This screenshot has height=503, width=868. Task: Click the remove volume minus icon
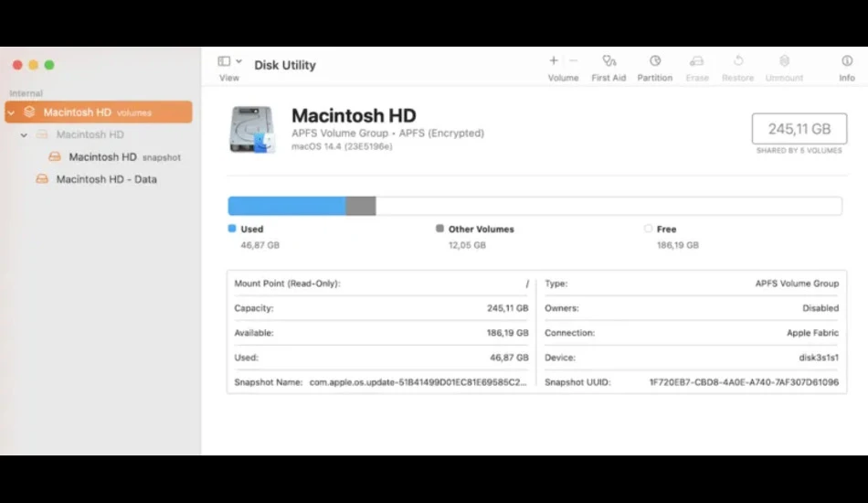point(574,61)
